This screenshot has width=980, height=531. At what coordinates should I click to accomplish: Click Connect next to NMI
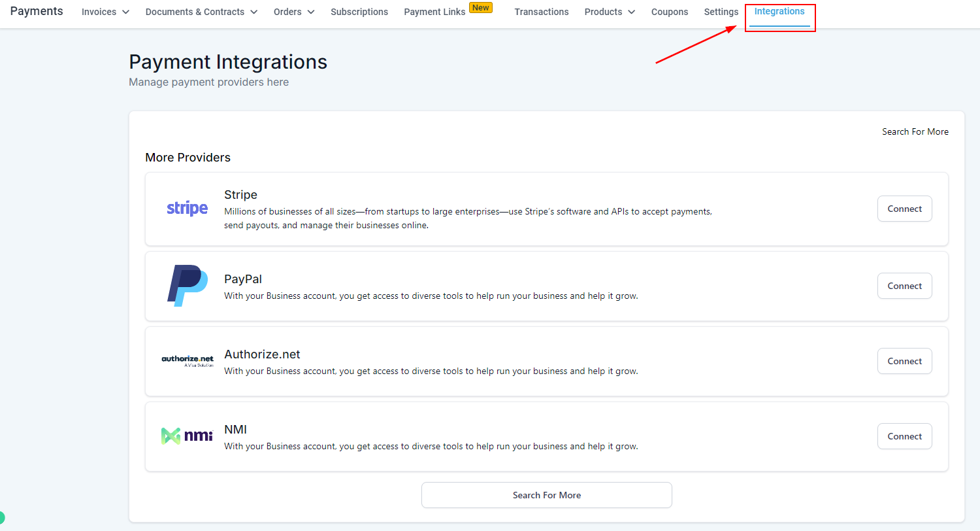click(904, 436)
